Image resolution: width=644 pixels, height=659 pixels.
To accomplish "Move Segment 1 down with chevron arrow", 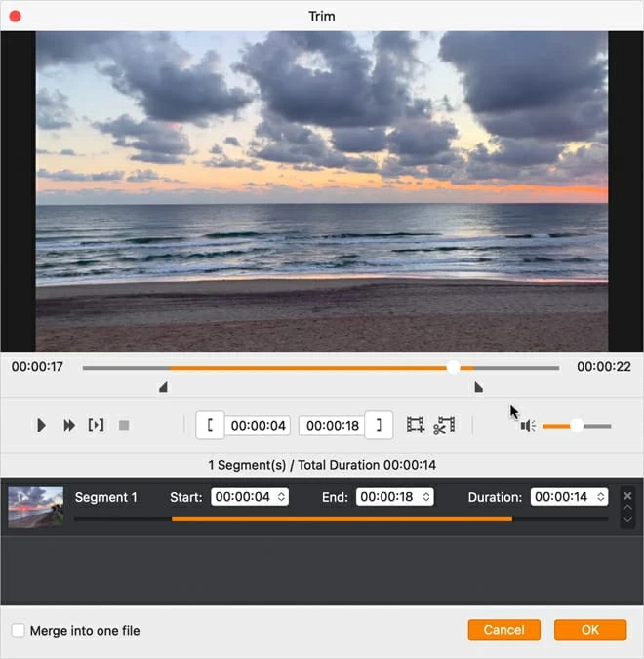I will point(627,519).
